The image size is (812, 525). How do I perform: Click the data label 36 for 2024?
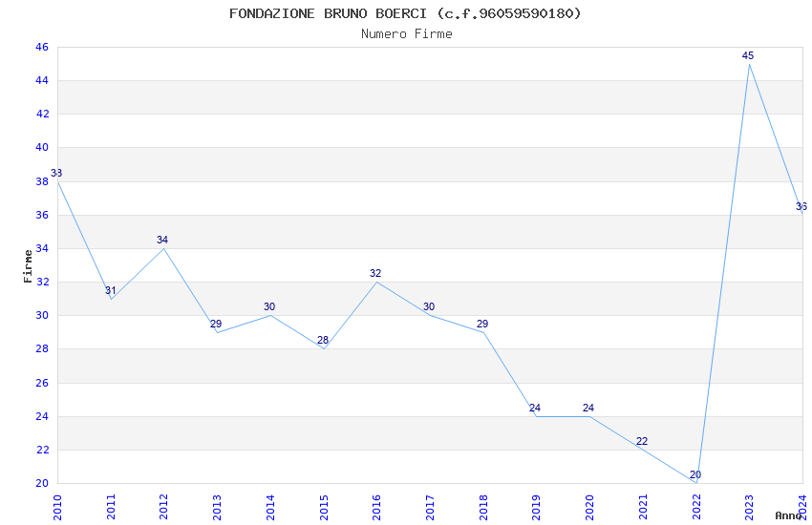(x=801, y=207)
